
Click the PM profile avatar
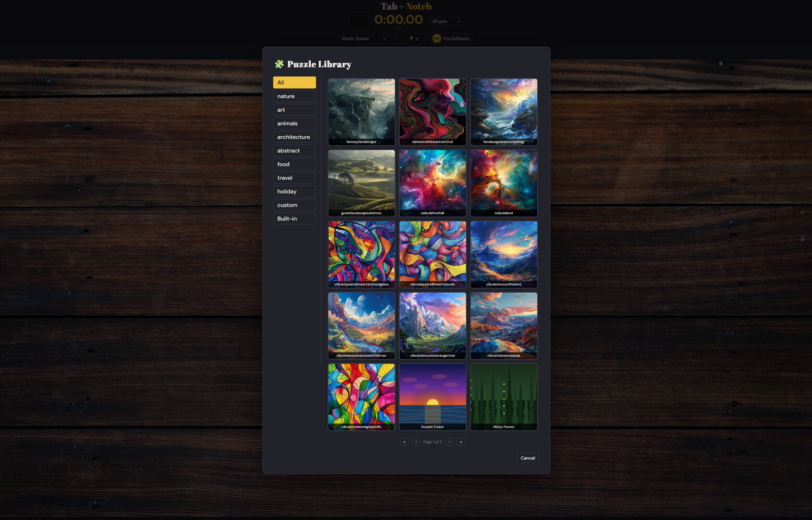point(436,39)
